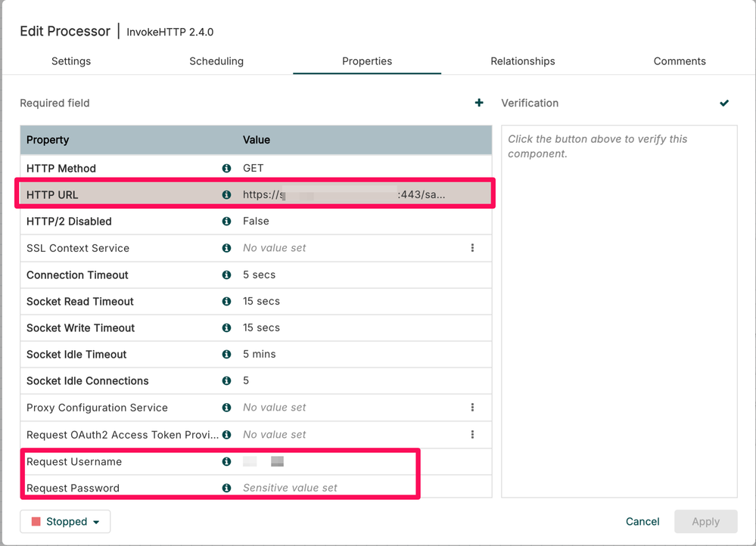The width and height of the screenshot is (756, 546).
Task: Select the HTTP/2 Disabled False value
Action: 257,222
